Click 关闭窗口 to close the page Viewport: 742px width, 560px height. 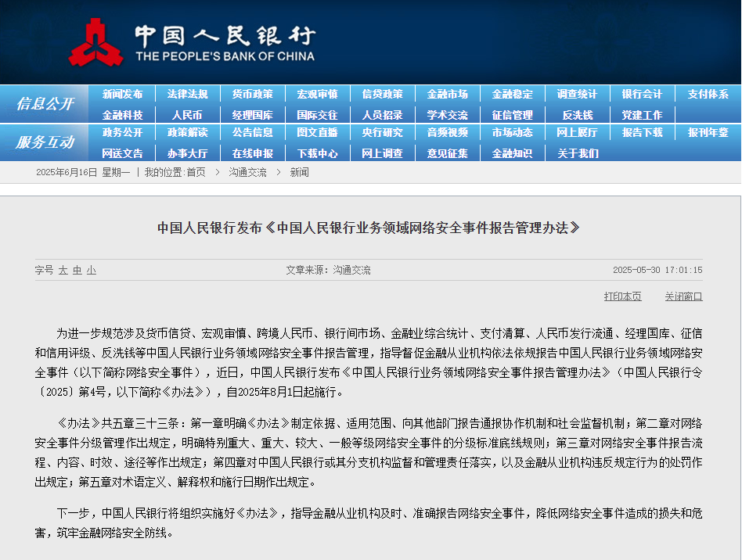pos(682,296)
